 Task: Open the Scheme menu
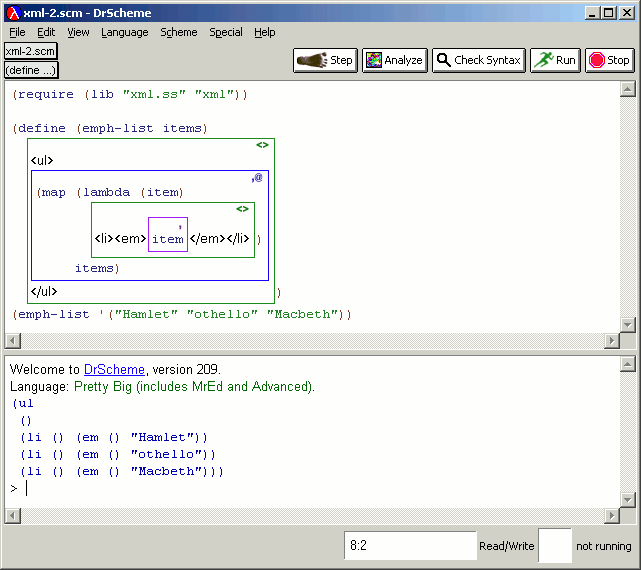tap(179, 32)
